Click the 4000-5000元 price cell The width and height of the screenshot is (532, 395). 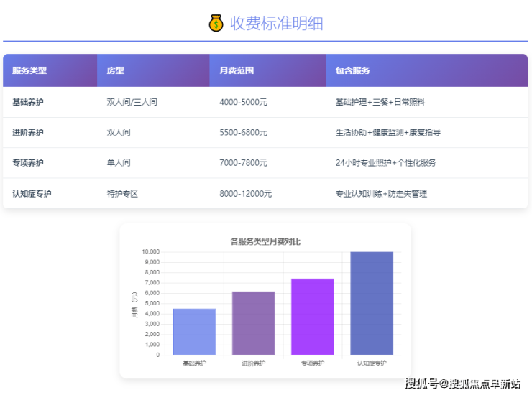(243, 102)
